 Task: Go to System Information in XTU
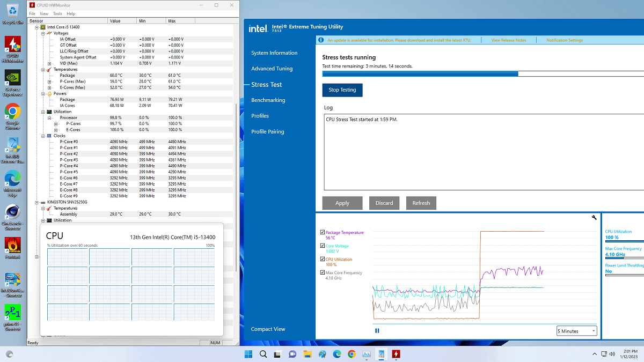pos(274,53)
